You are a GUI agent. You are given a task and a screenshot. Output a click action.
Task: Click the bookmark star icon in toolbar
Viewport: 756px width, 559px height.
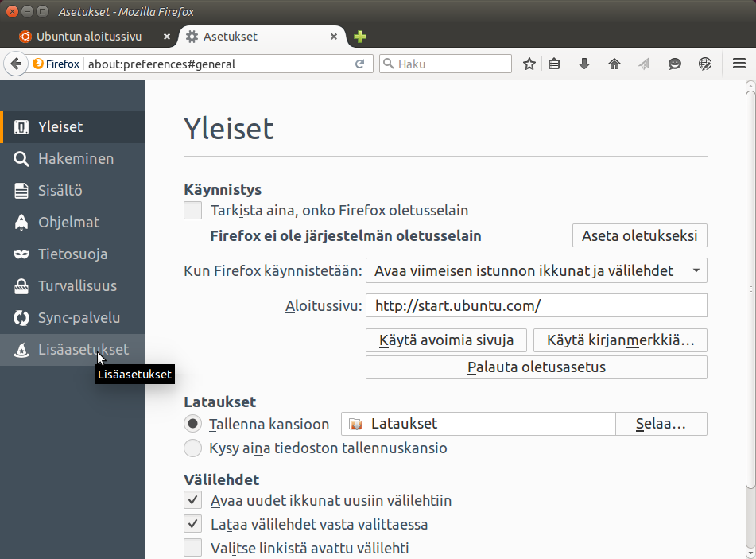point(529,64)
